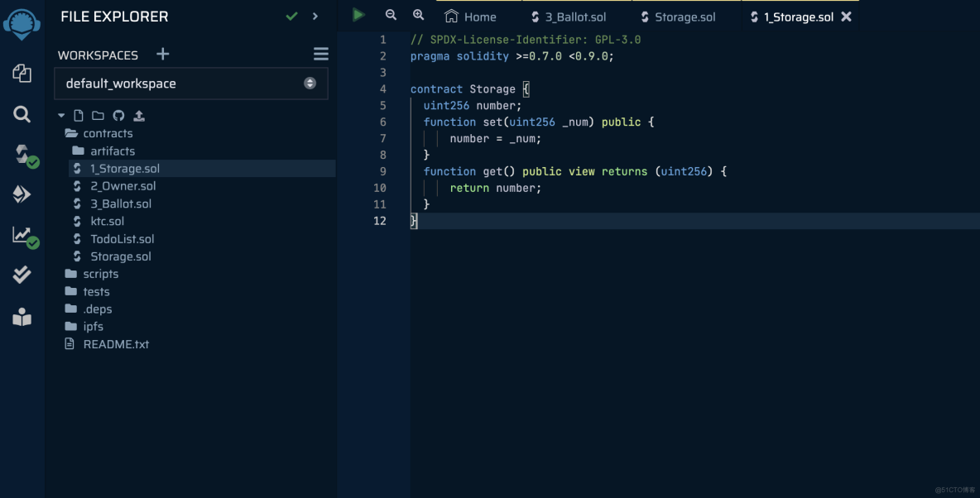Upload a file into workspace icon

139,116
